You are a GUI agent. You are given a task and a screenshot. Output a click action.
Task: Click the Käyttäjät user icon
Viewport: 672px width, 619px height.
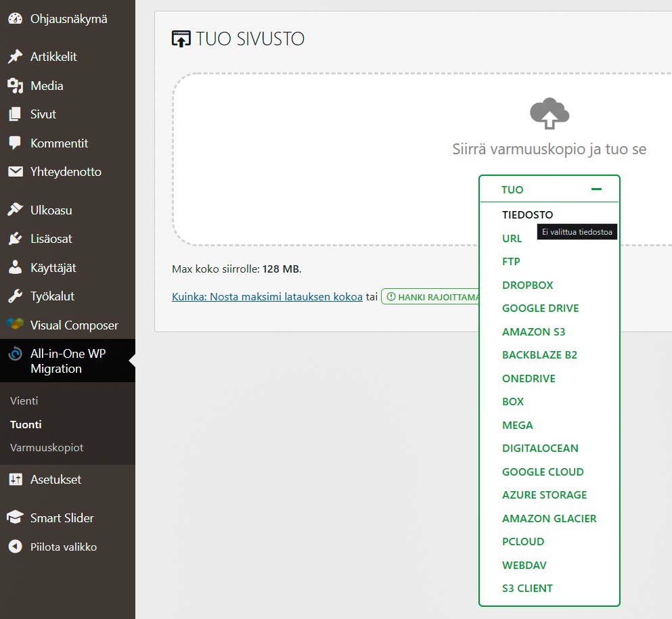tap(16, 268)
